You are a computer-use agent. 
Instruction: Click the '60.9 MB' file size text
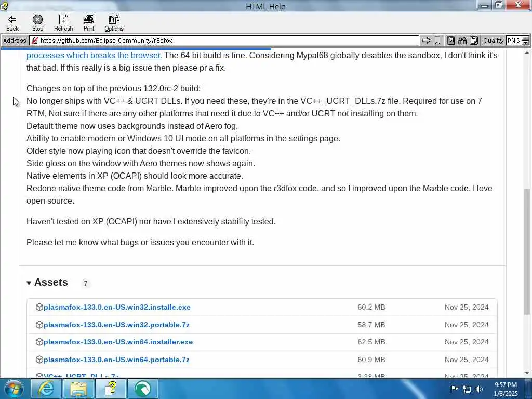click(371, 360)
